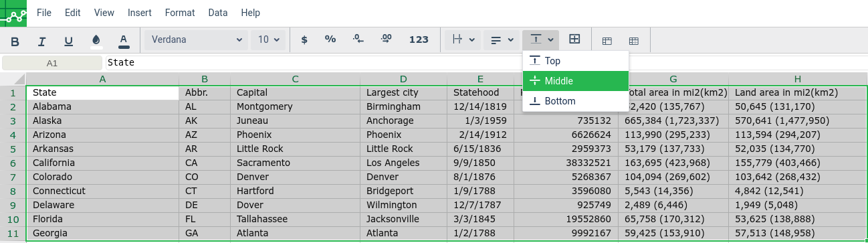This screenshot has width=868, height=243.
Task: Select column B header
Action: pyautogui.click(x=205, y=79)
